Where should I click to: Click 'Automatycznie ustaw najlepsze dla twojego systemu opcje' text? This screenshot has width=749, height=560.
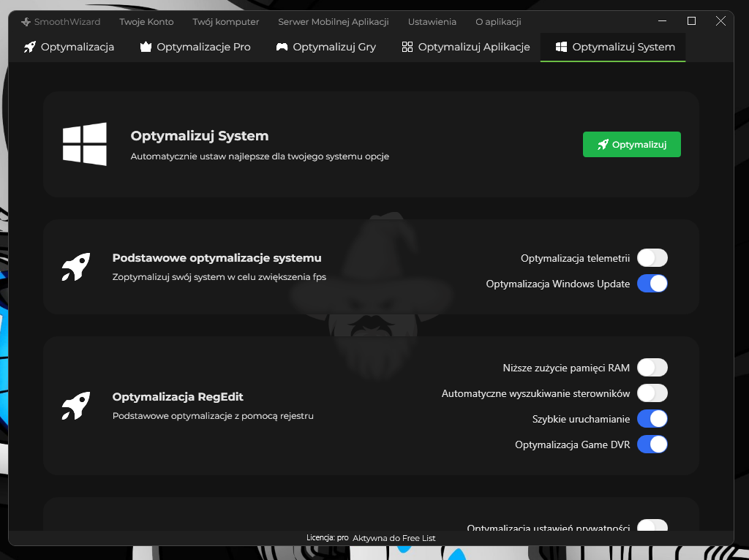tap(260, 156)
